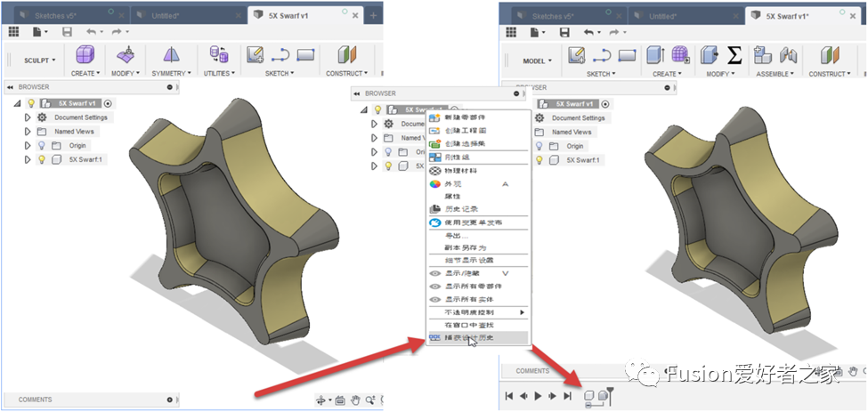Click purple Create Form icon in MODEL toolbar

[680, 55]
